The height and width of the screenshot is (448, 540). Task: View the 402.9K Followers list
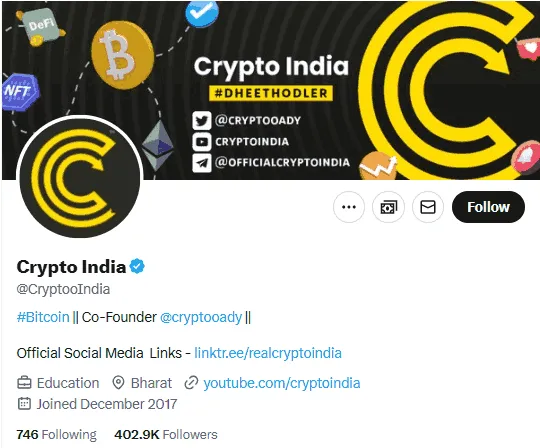coord(166,435)
